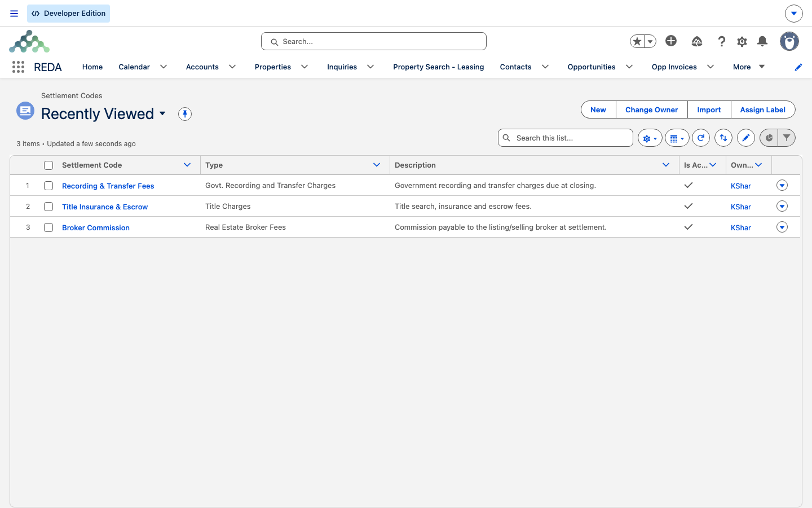Open the Property Search - Leasing tab

tap(439, 67)
